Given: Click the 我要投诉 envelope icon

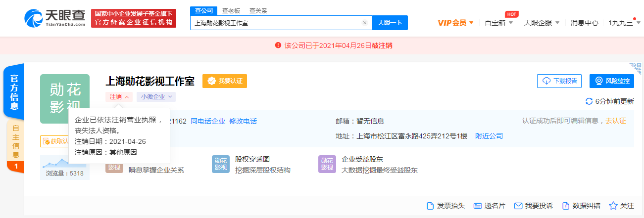Looking at the screenshot, I should 518,206.
